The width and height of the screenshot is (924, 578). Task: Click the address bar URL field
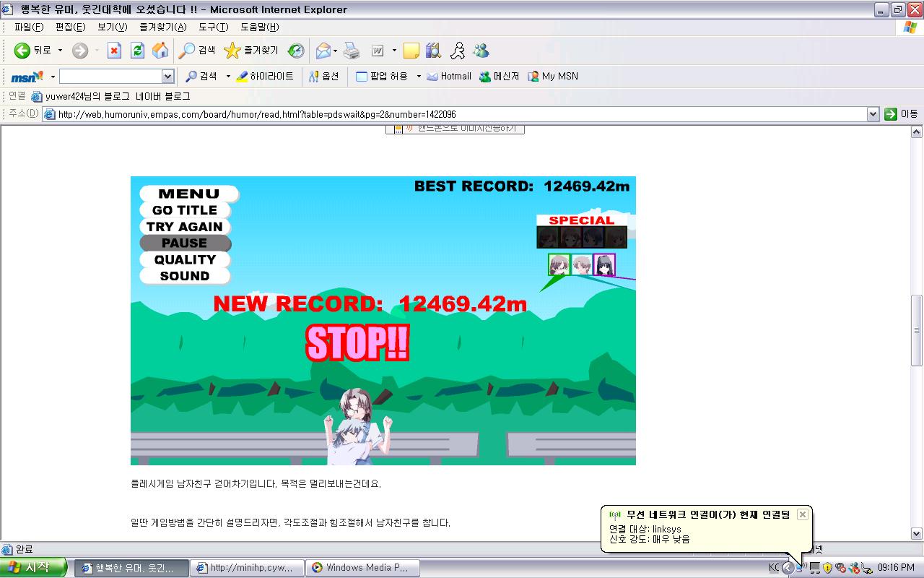pyautogui.click(x=455, y=114)
